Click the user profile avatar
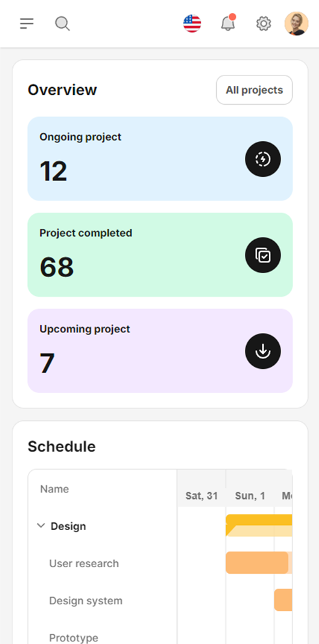This screenshot has width=319, height=644. point(296,23)
